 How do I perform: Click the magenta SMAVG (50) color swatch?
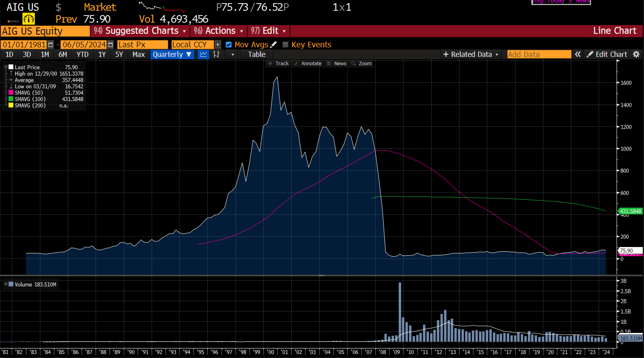11,92
